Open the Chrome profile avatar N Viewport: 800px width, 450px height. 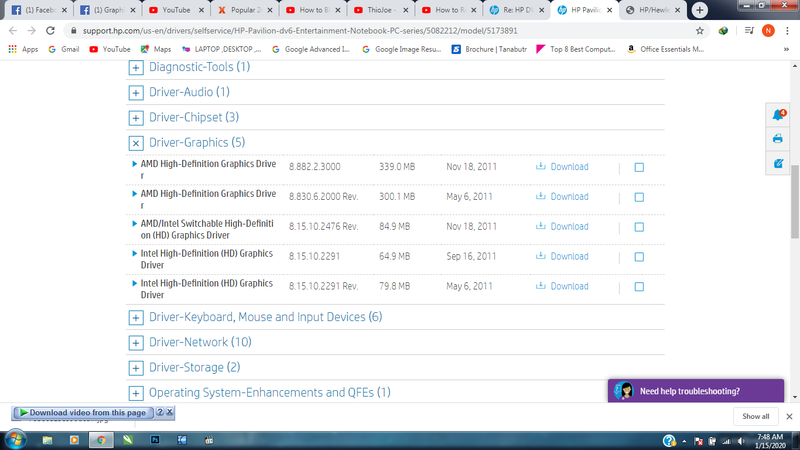point(768,31)
